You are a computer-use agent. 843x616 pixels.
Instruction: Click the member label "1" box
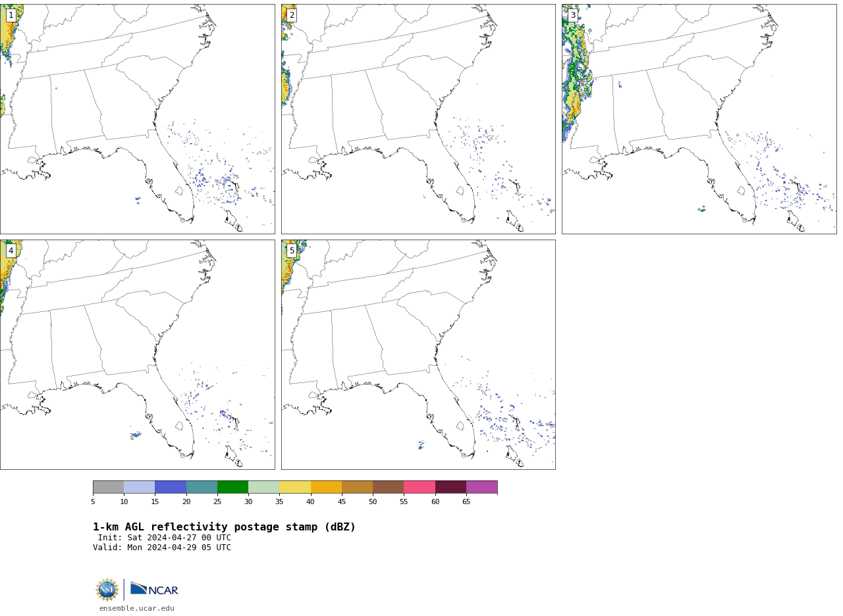11,15
